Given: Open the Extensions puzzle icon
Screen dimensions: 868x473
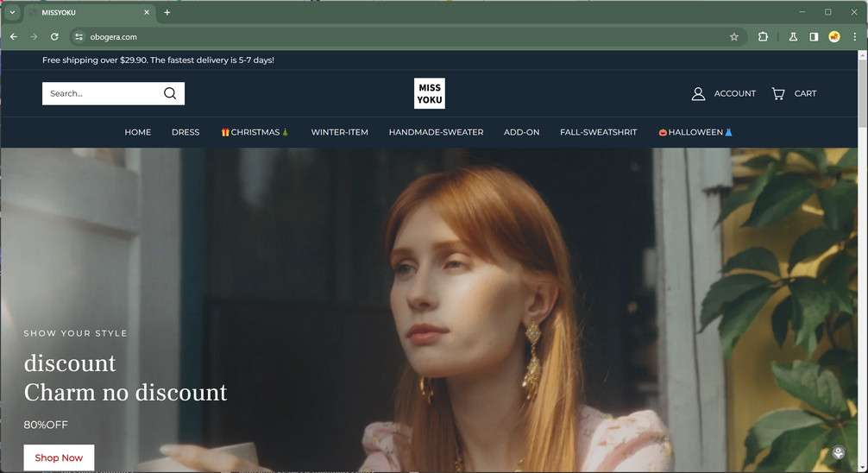Looking at the screenshot, I should [763, 36].
